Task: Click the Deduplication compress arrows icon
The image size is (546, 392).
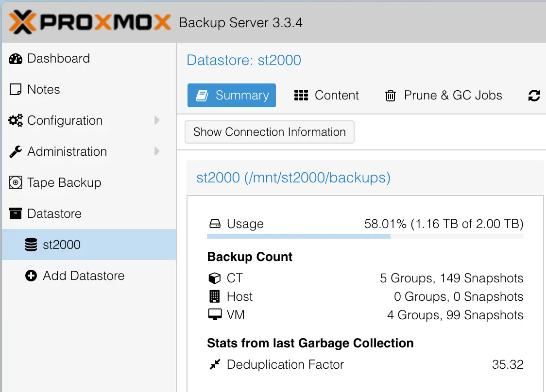Action: point(215,364)
